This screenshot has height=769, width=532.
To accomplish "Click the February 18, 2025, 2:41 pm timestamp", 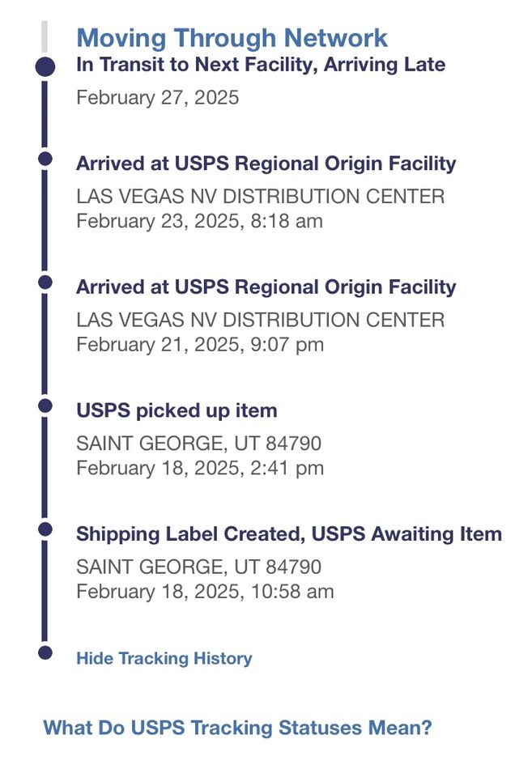I will [x=199, y=468].
